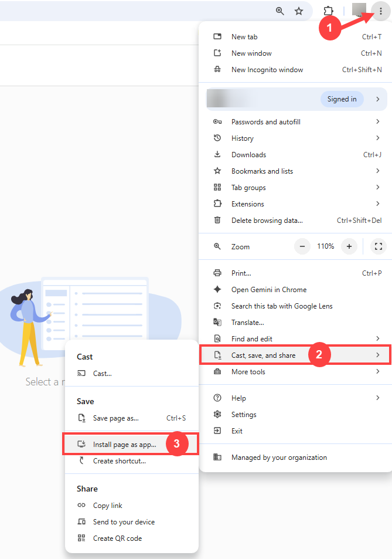Expand the Help submenu arrow

[x=378, y=398]
